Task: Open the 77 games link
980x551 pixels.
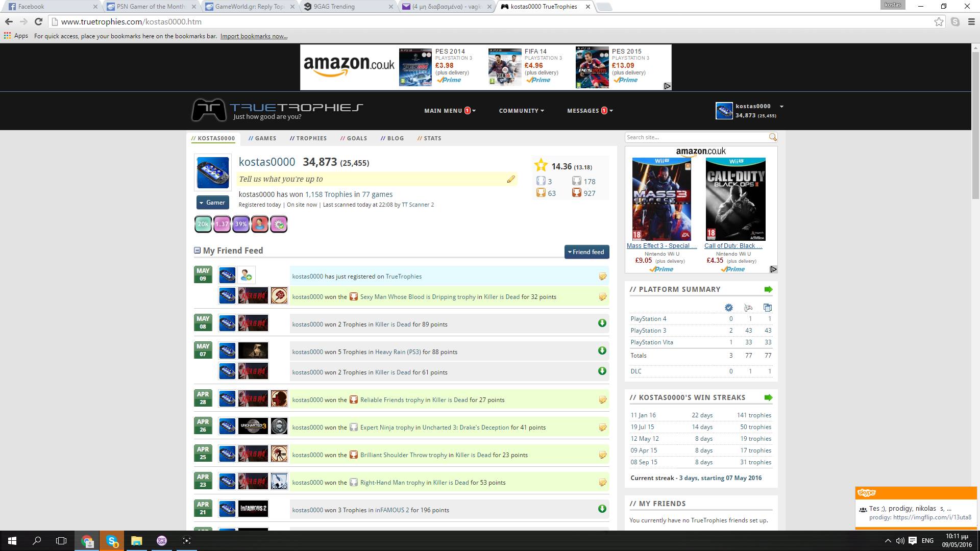Action: 377,194
